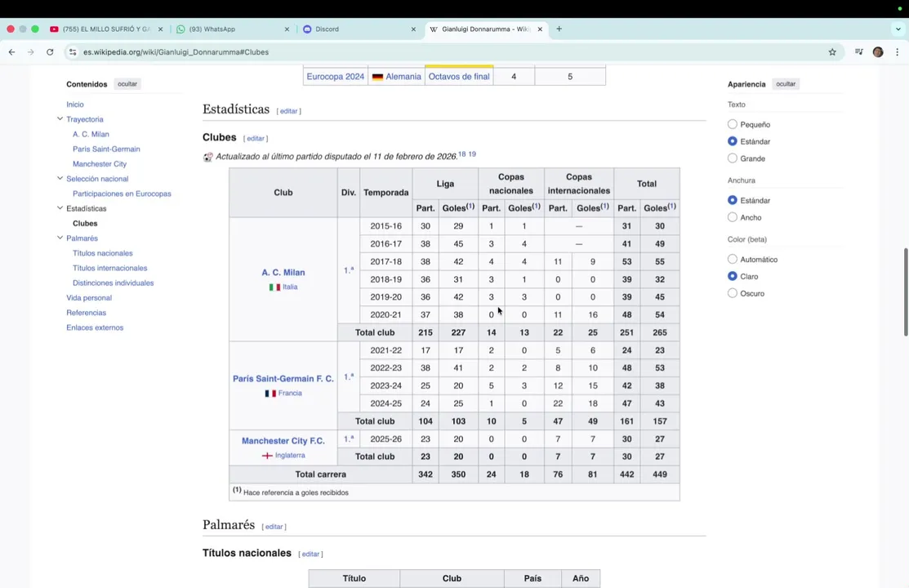Viewport: 909px width, 588px height.
Task: Open the Manchester City F.C. link
Action: pyautogui.click(x=283, y=441)
